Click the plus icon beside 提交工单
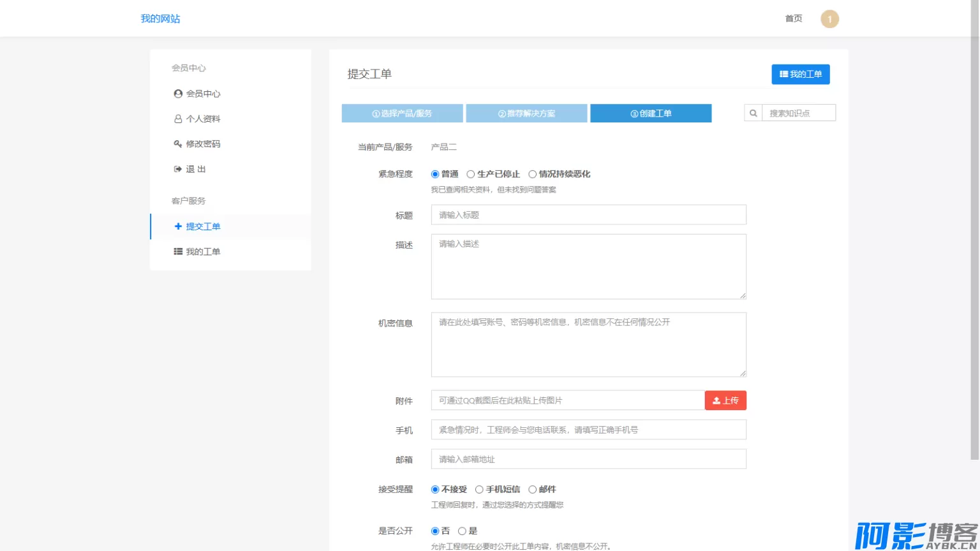This screenshot has width=980, height=551. click(178, 226)
